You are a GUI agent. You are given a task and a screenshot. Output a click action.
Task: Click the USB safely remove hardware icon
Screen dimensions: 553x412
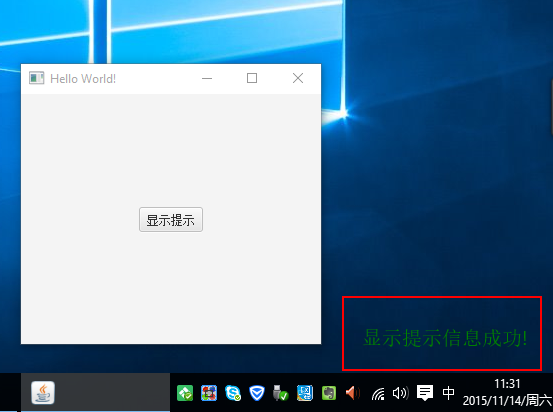(x=280, y=393)
